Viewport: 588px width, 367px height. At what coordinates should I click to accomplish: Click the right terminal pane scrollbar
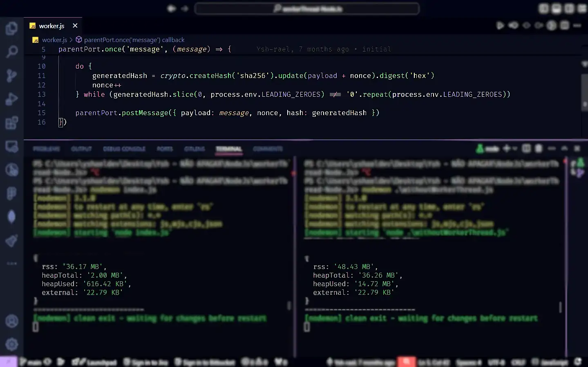[560, 307]
